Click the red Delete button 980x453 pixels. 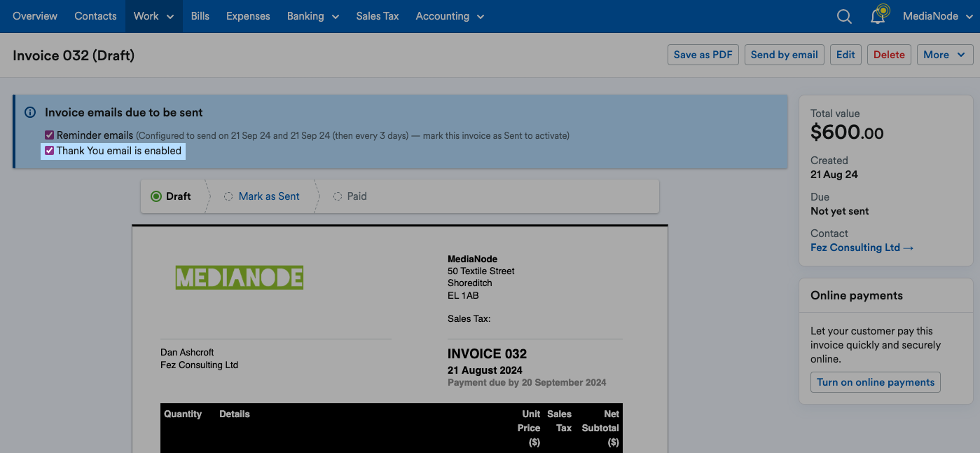(x=889, y=55)
